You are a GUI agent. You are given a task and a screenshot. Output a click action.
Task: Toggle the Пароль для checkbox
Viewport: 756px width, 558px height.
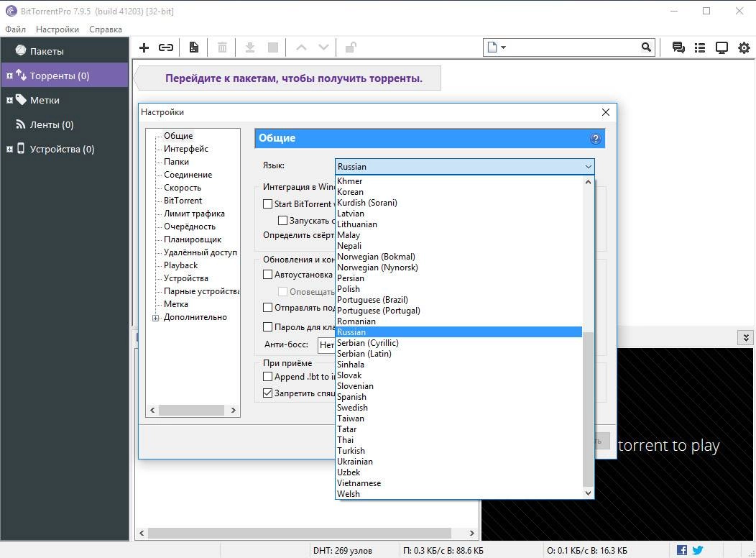coord(267,326)
